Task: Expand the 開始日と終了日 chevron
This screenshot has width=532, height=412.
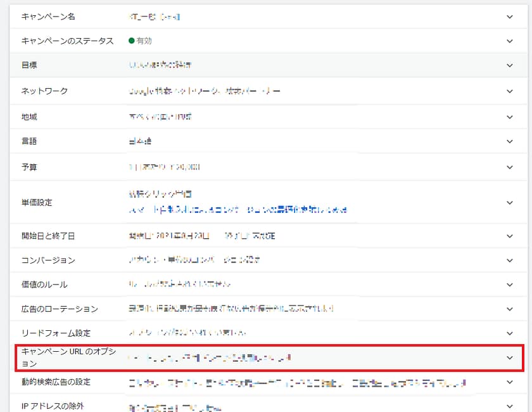Action: 510,236
